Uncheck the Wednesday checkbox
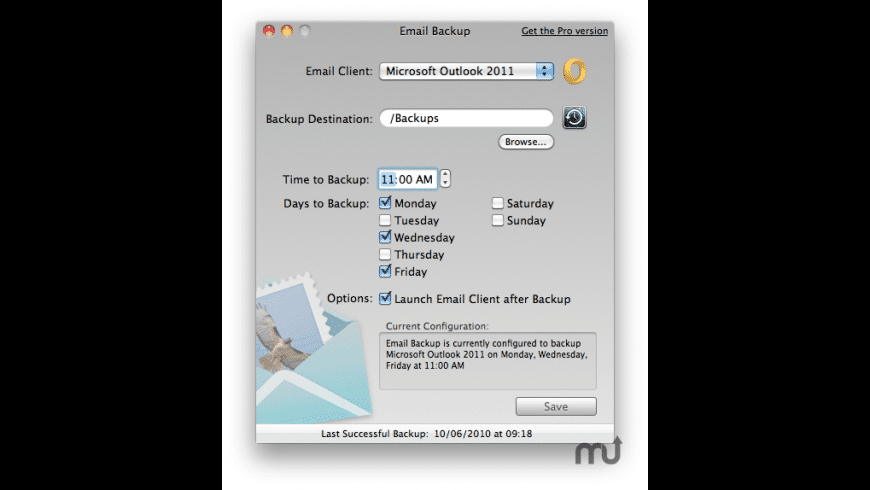Viewport: 870px width, 490px height. pyautogui.click(x=385, y=238)
